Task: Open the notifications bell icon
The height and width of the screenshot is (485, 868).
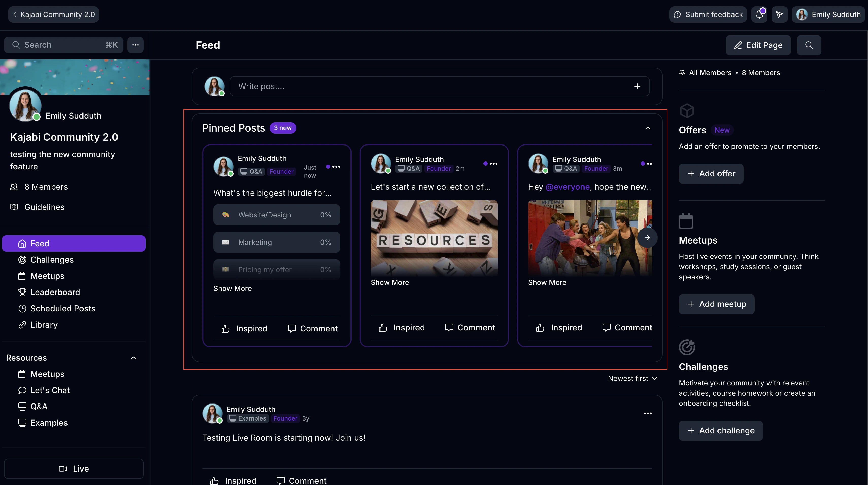Action: [x=759, y=14]
